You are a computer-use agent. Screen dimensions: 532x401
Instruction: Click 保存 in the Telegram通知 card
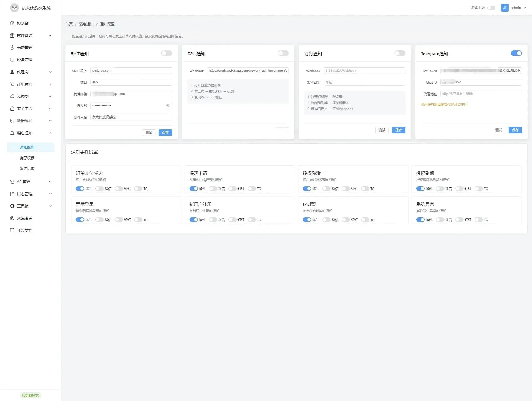coord(515,130)
